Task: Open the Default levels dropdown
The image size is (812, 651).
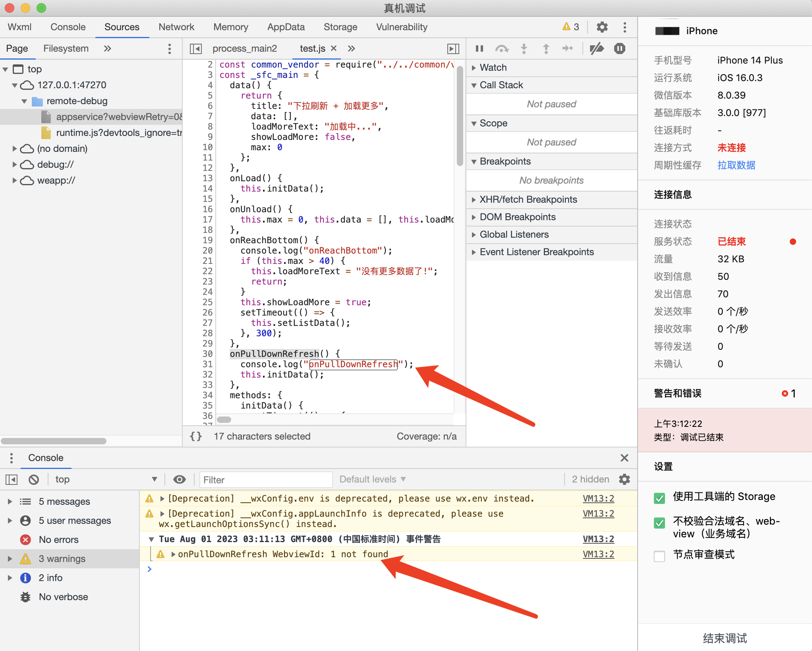Action: pyautogui.click(x=372, y=479)
